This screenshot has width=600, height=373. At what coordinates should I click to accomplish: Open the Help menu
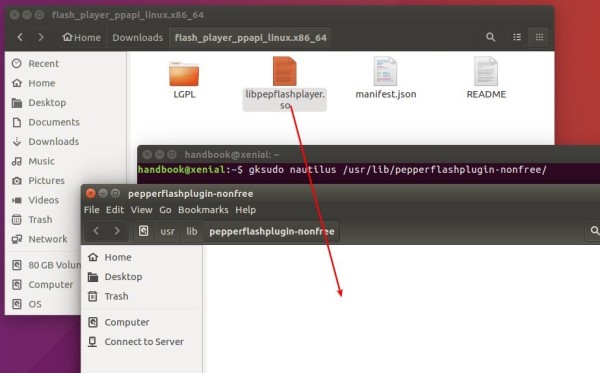tap(245, 210)
